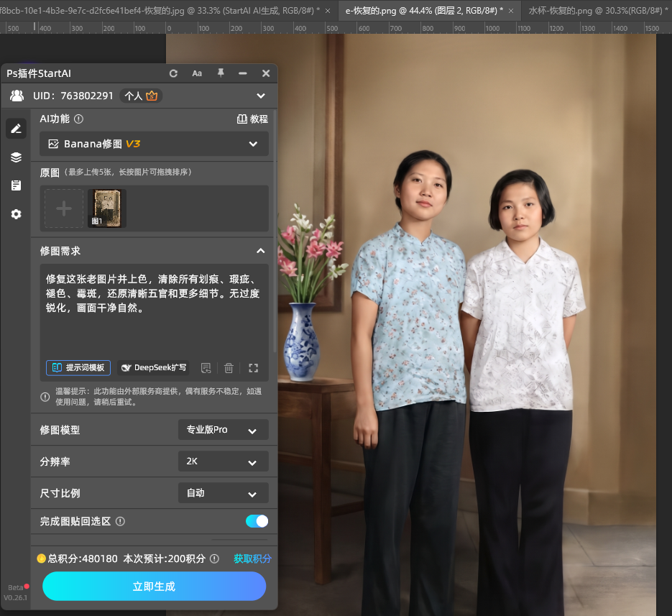Click the prompt history icon beside DeepSeek扩写
The height and width of the screenshot is (616, 672).
click(206, 368)
